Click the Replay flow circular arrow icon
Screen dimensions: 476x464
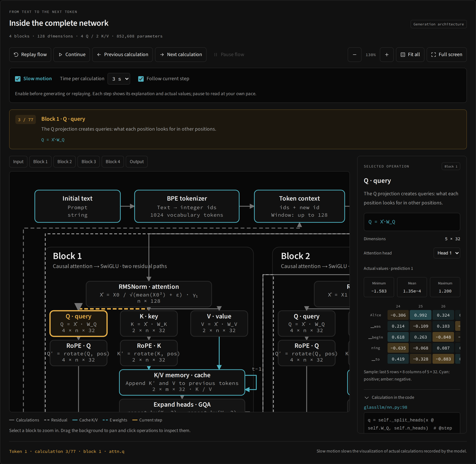[x=16, y=55]
